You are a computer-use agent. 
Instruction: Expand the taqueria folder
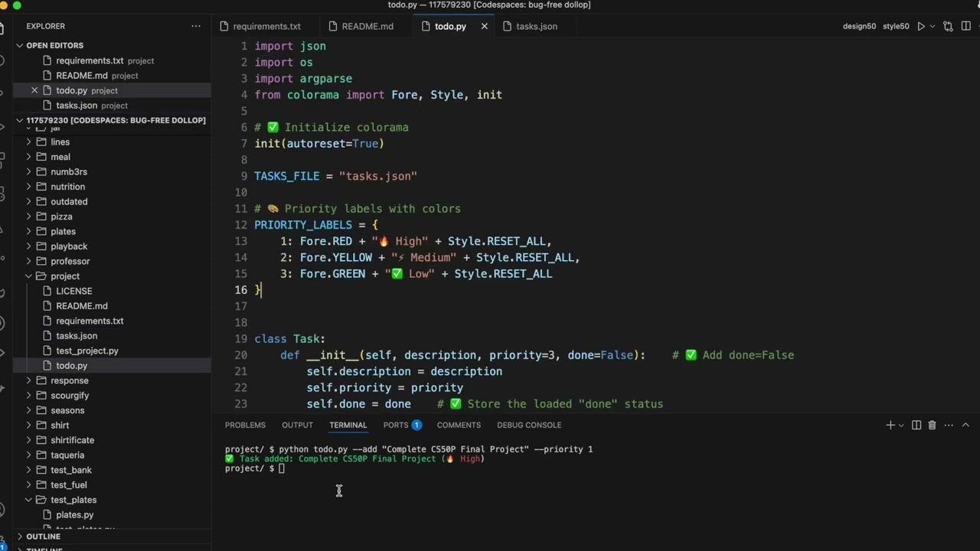[67, 455]
